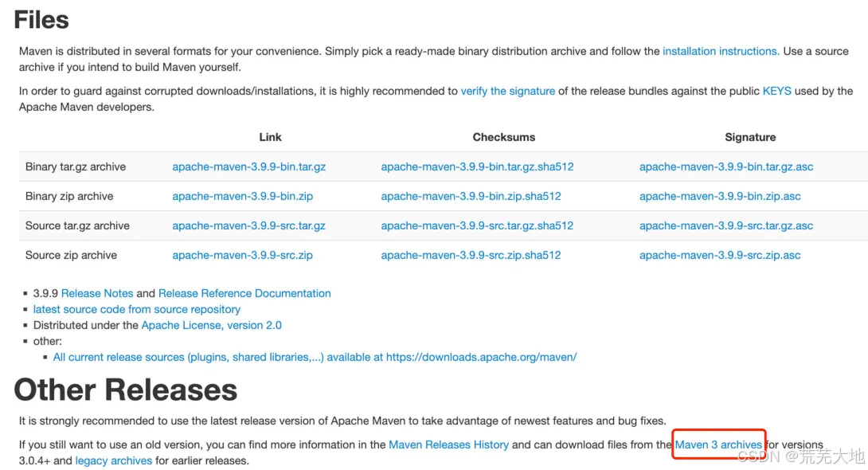Click the Source zip archive row label
This screenshot has width=868, height=470.
(72, 255)
